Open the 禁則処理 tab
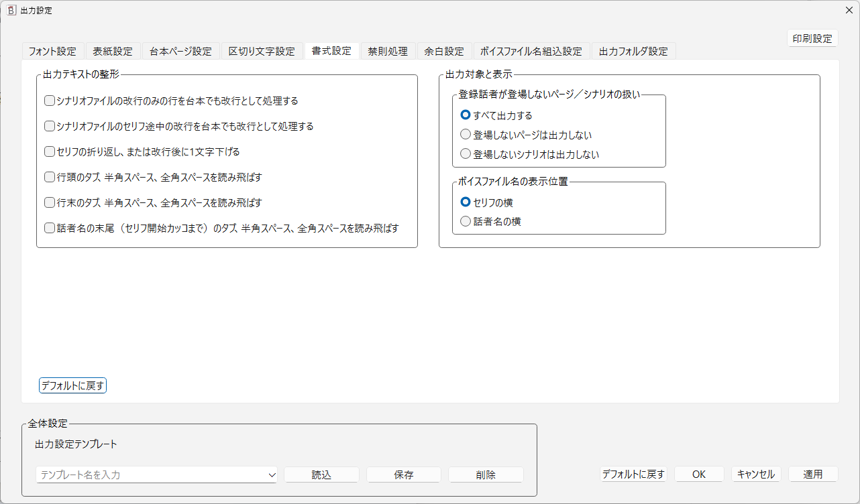Image resolution: width=860 pixels, height=504 pixels. pos(387,50)
